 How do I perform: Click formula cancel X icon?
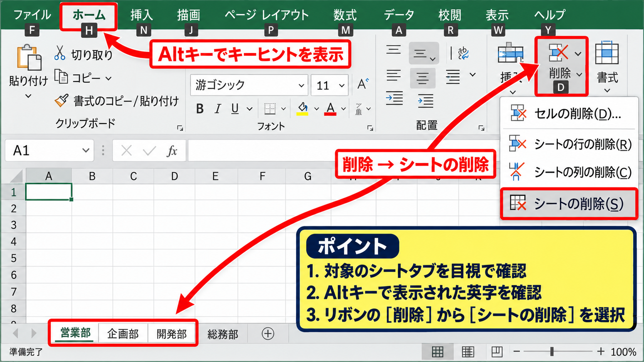point(126,151)
